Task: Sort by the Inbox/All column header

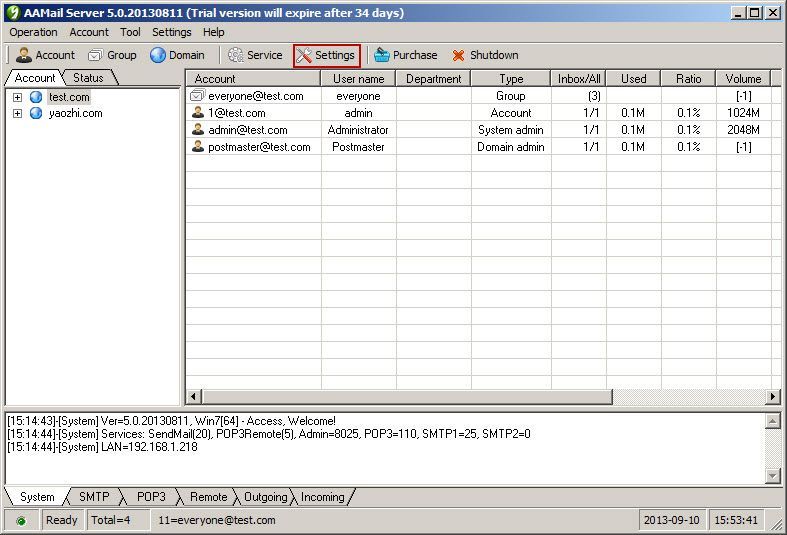Action: coord(579,79)
